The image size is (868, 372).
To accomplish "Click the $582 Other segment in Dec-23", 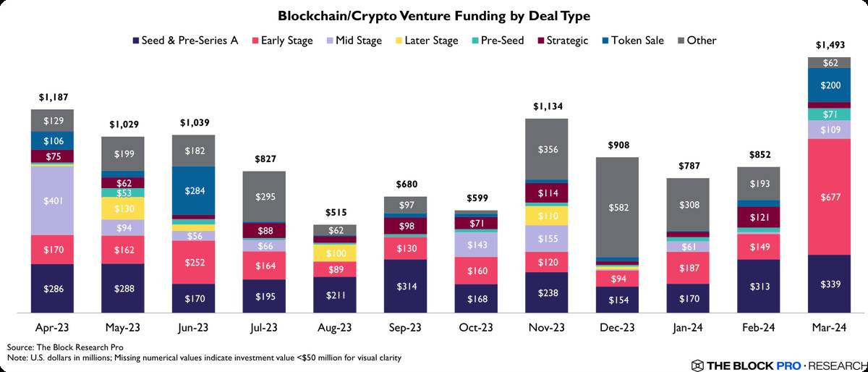I will point(617,207).
